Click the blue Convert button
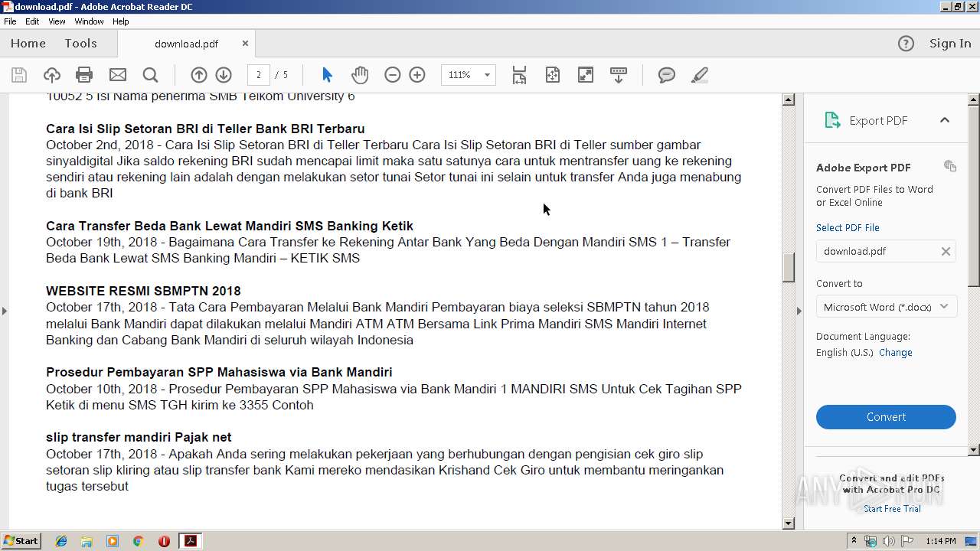The image size is (980, 551). [x=886, y=417]
